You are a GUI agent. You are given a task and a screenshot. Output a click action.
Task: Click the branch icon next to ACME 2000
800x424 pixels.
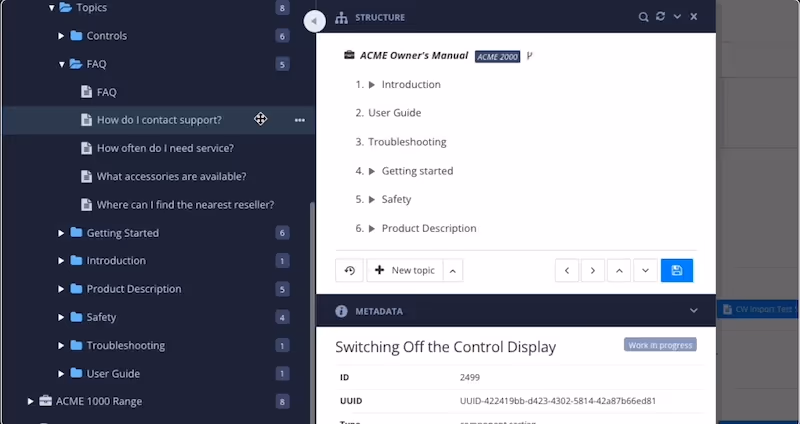[x=530, y=56]
